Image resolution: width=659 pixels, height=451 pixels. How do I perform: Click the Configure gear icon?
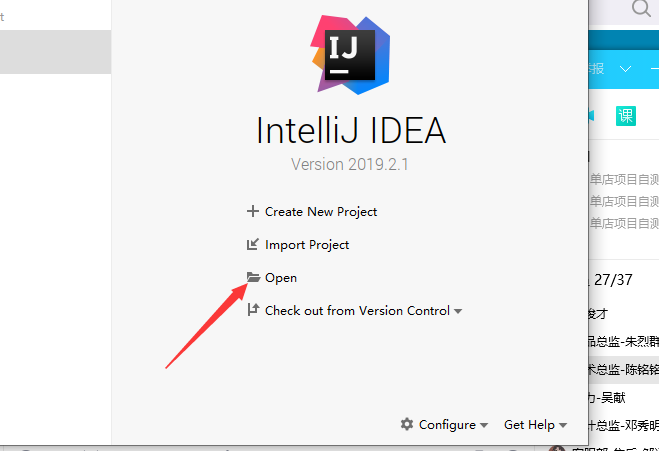pos(407,424)
